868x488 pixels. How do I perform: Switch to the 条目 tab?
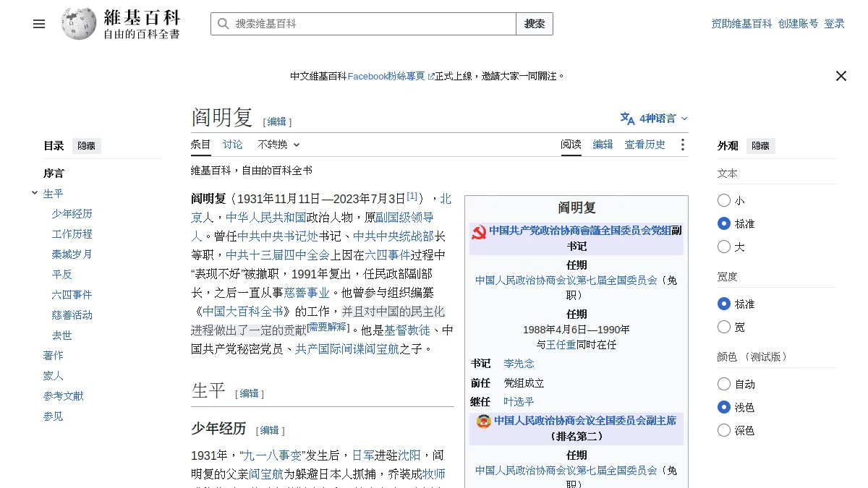[x=201, y=145]
